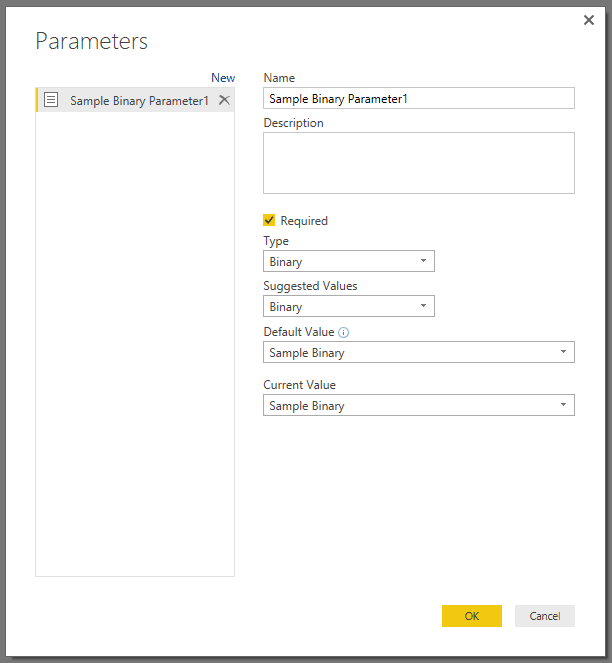Expand the Default Value dropdown
612x663 pixels.
pyautogui.click(x=418, y=352)
